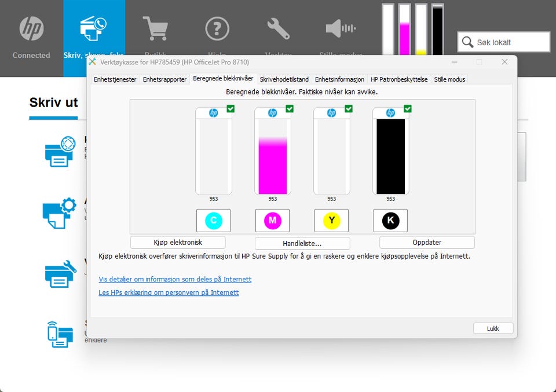Click the Verktøykasse window title icon
Viewport: 556px width, 392px height.
tap(93, 62)
